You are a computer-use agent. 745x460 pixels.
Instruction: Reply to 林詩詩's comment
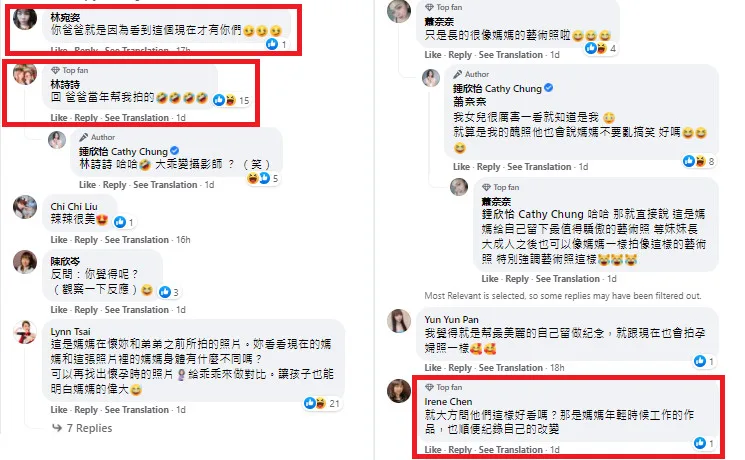(86, 117)
